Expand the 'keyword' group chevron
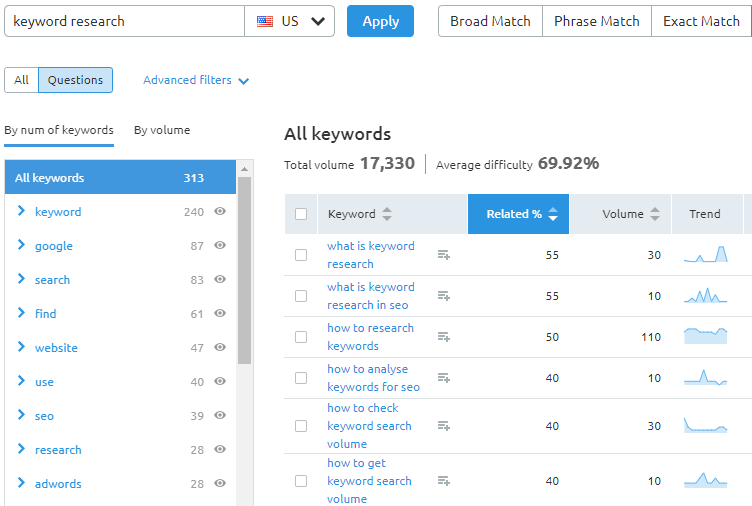 click(21, 211)
